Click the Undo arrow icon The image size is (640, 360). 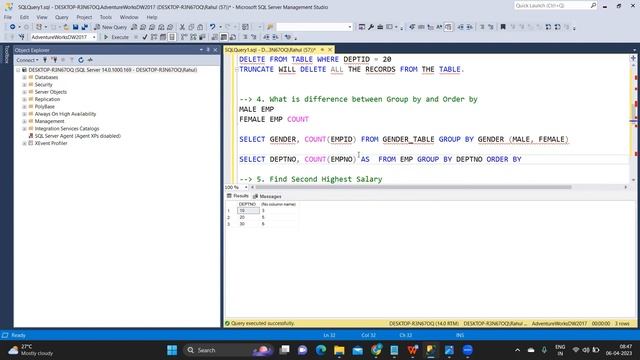click(x=213, y=27)
